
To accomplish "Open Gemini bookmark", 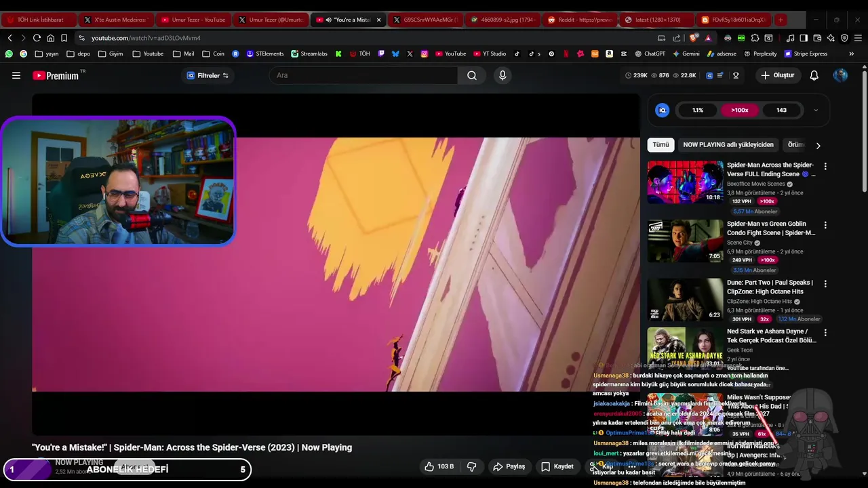I will click(686, 54).
